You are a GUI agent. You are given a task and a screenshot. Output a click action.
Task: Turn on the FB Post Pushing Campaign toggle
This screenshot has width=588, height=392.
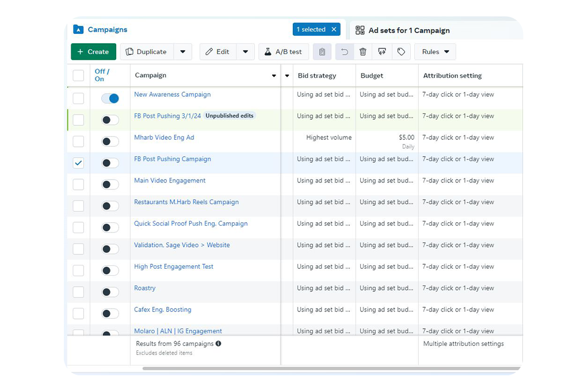coord(110,163)
